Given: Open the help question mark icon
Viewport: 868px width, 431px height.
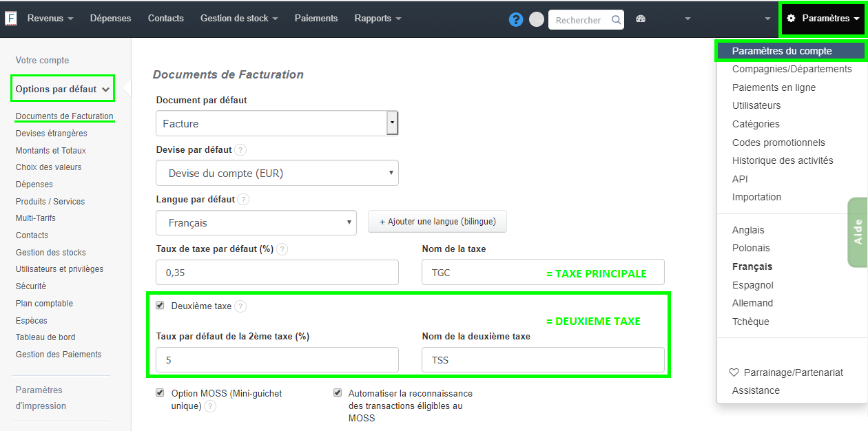Looking at the screenshot, I should [x=516, y=19].
